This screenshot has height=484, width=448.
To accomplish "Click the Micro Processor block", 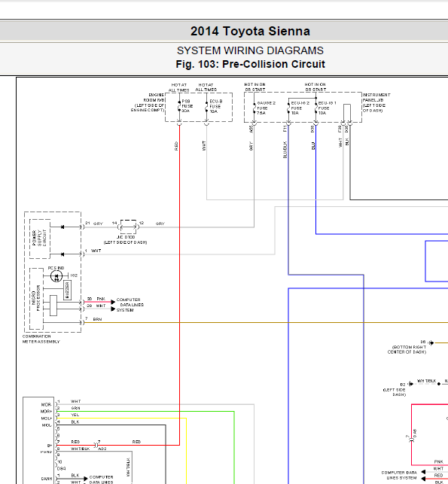I will [36, 299].
